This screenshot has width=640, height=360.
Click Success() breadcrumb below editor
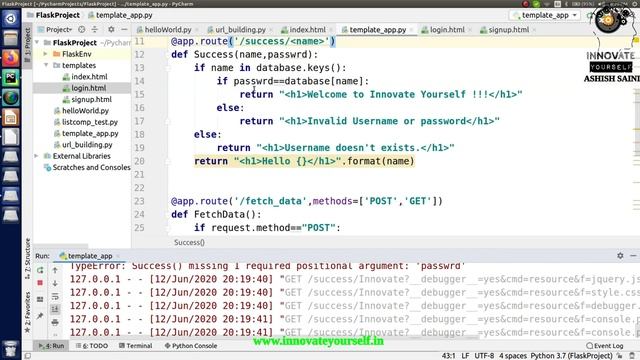[x=189, y=242]
